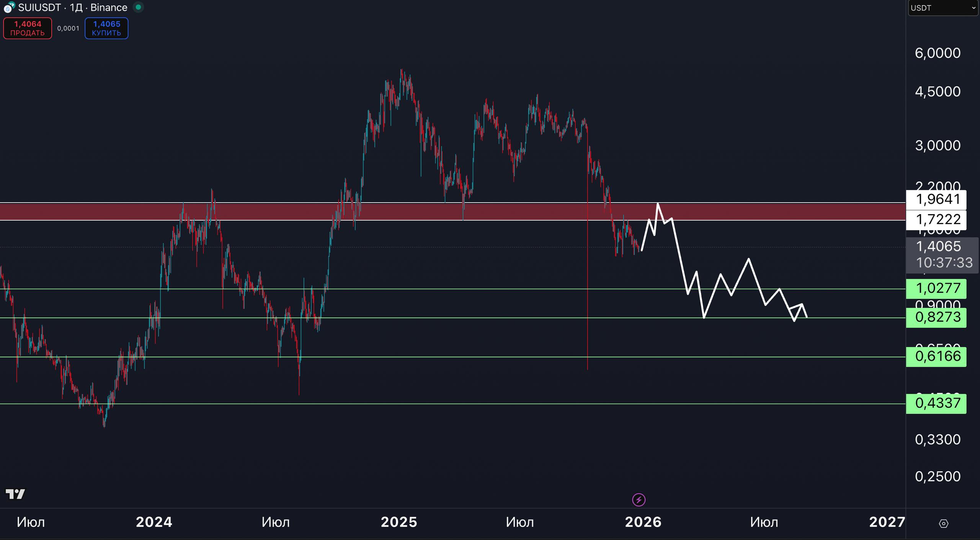The width and height of the screenshot is (980, 540).
Task: Click the SUIUSDT 1Д Binance symbol title
Action: click(x=73, y=7)
